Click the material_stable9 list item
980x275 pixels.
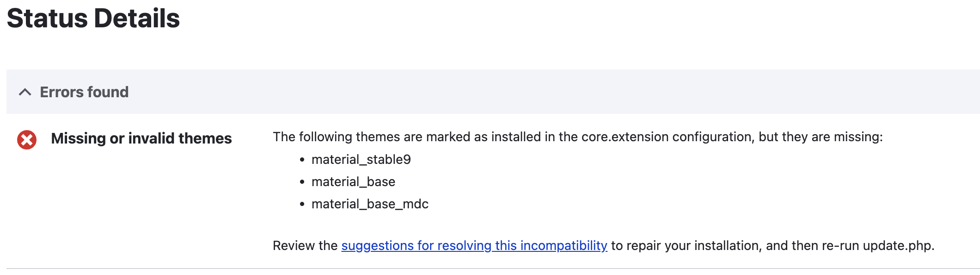(x=361, y=160)
